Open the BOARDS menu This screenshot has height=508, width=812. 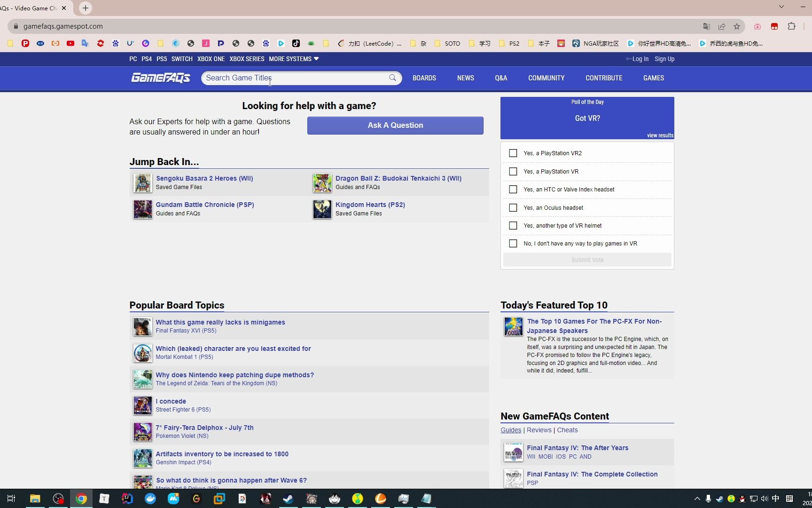tap(424, 78)
